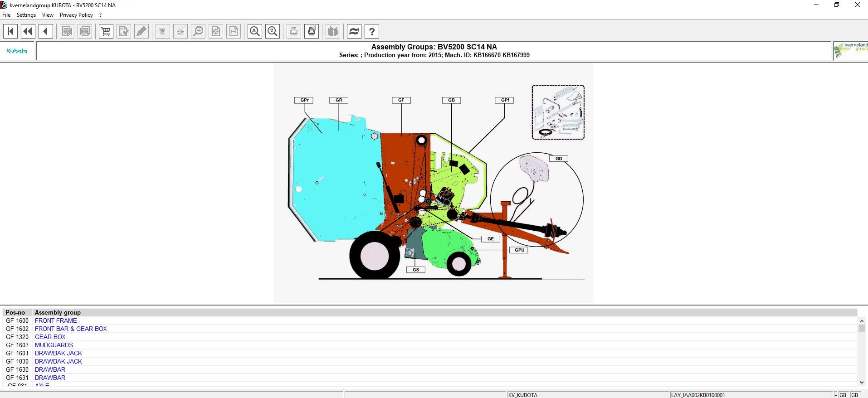The height and width of the screenshot is (398, 868).
Task: Select the GF label on the diagram
Action: point(401,100)
